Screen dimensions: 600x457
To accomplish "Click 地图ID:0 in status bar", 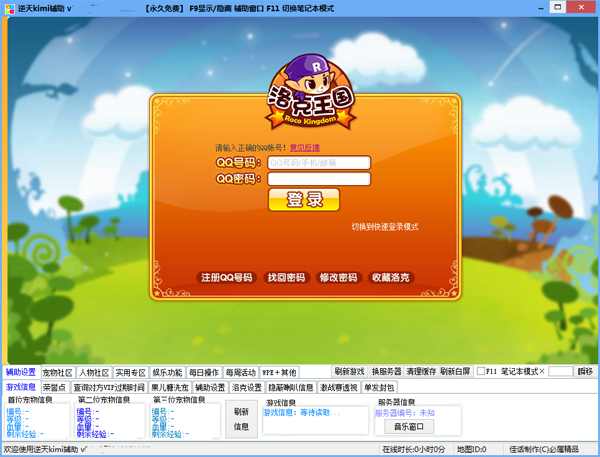I will 471,449.
